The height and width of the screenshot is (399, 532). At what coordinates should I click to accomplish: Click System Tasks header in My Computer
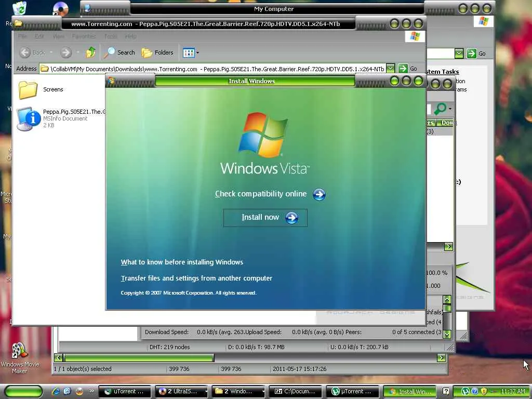(x=443, y=72)
